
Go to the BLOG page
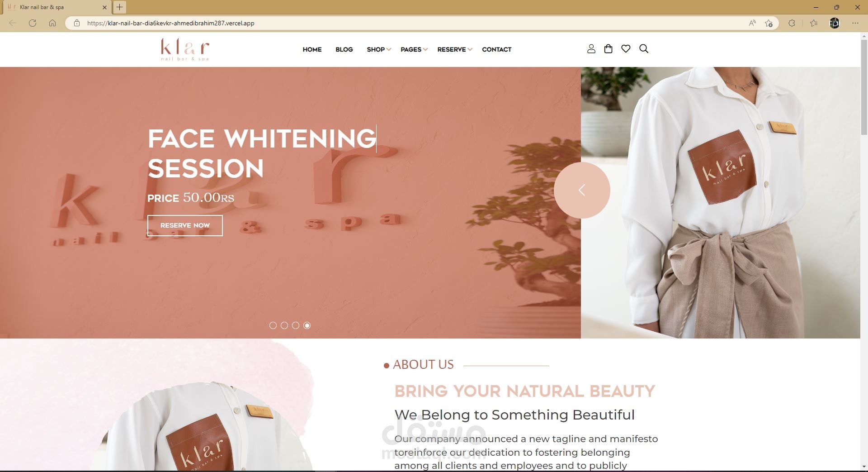coord(344,49)
